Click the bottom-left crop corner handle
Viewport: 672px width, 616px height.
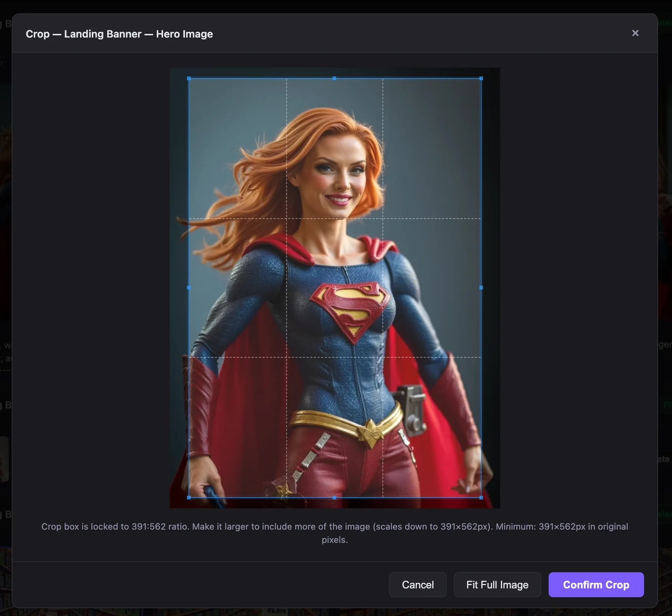click(x=189, y=498)
